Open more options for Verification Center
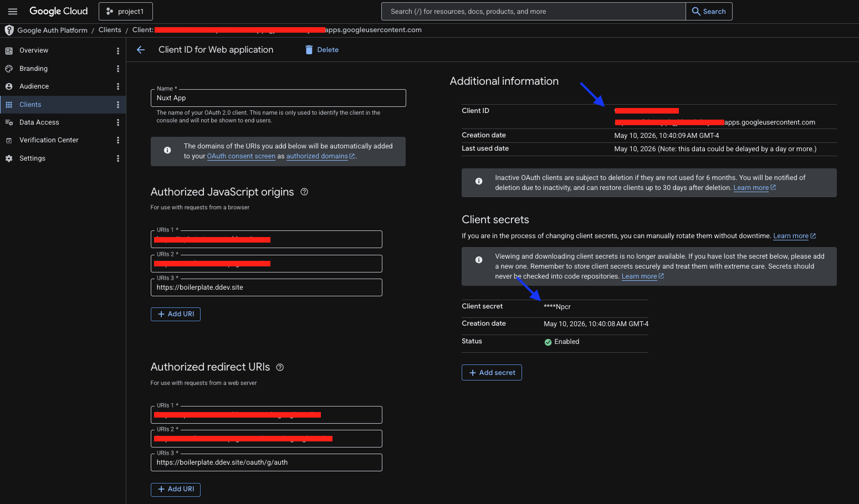 (x=118, y=140)
